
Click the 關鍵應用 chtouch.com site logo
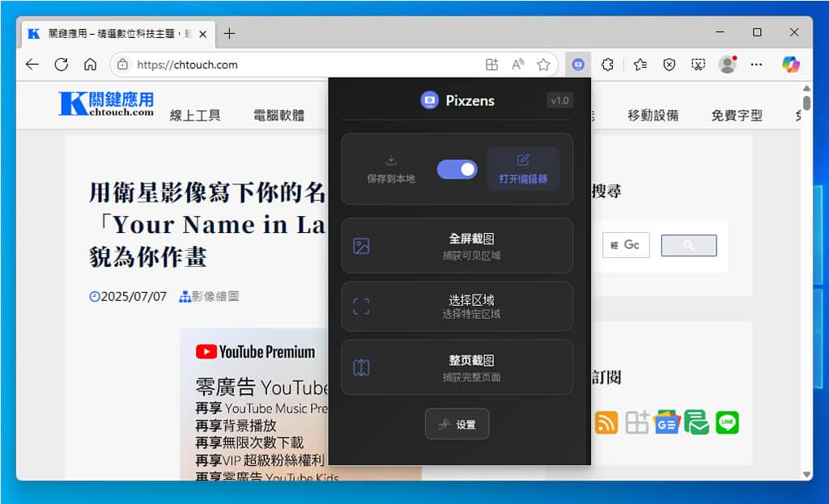tap(106, 103)
